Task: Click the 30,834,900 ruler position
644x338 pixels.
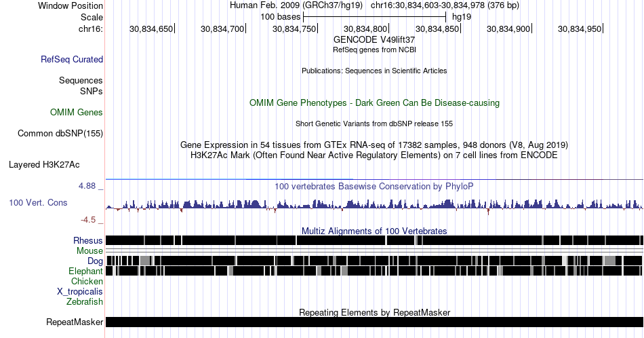Action: (508, 29)
